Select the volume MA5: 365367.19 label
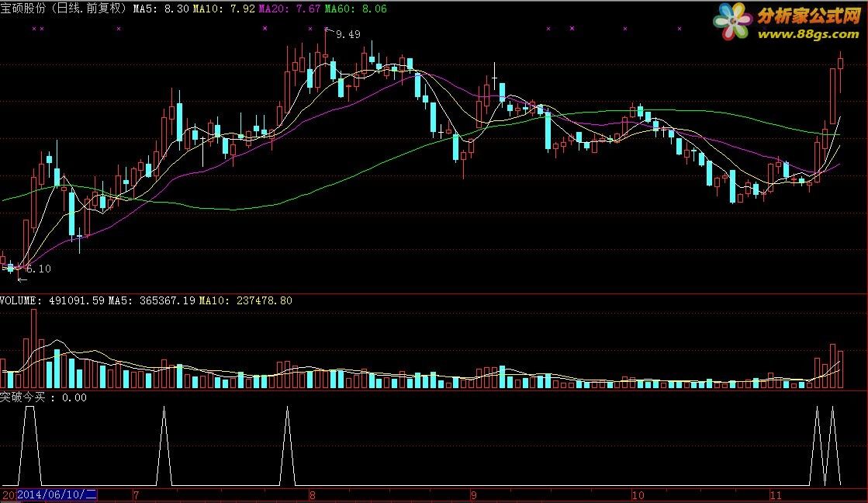The width and height of the screenshot is (868, 503). click(152, 301)
